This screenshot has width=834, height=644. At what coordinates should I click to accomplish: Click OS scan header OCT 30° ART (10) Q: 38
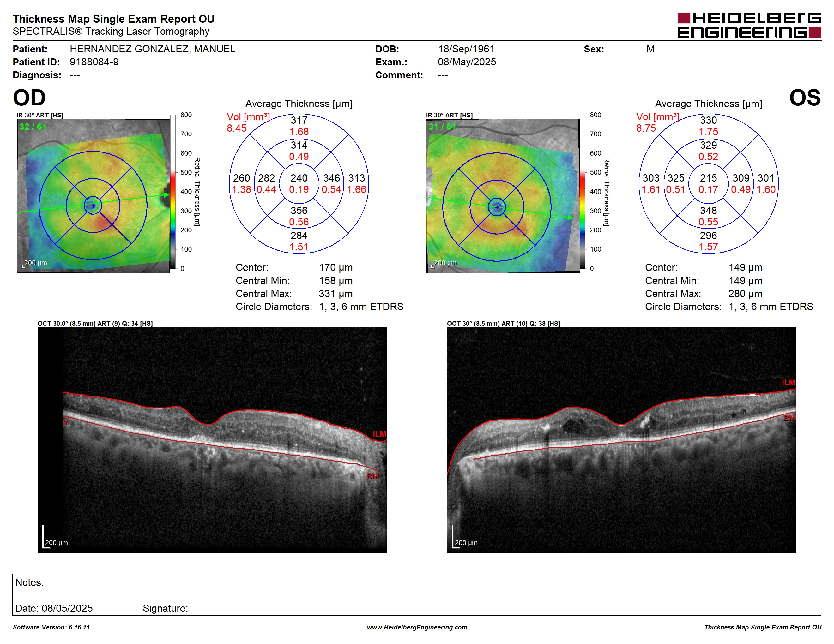[x=504, y=324]
